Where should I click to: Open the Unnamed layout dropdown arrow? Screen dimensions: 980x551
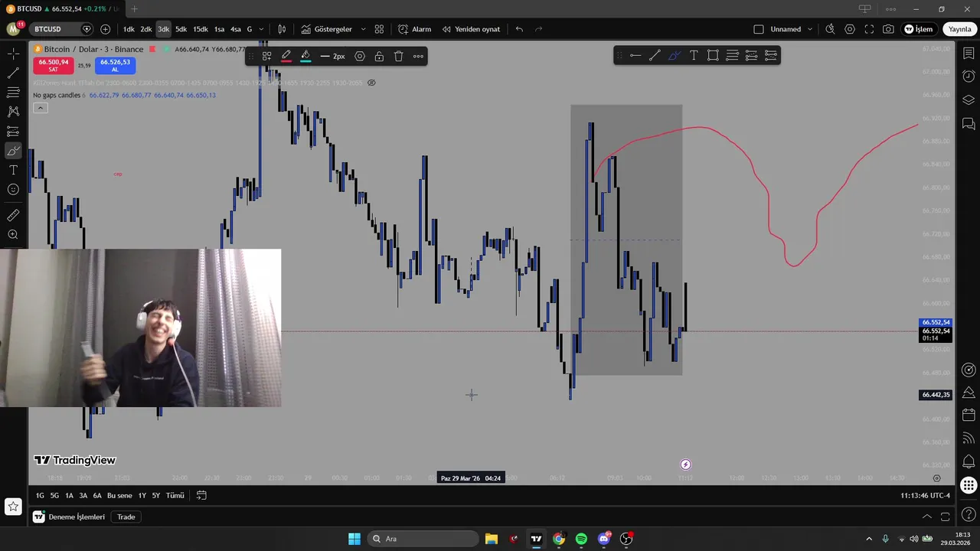click(x=809, y=29)
